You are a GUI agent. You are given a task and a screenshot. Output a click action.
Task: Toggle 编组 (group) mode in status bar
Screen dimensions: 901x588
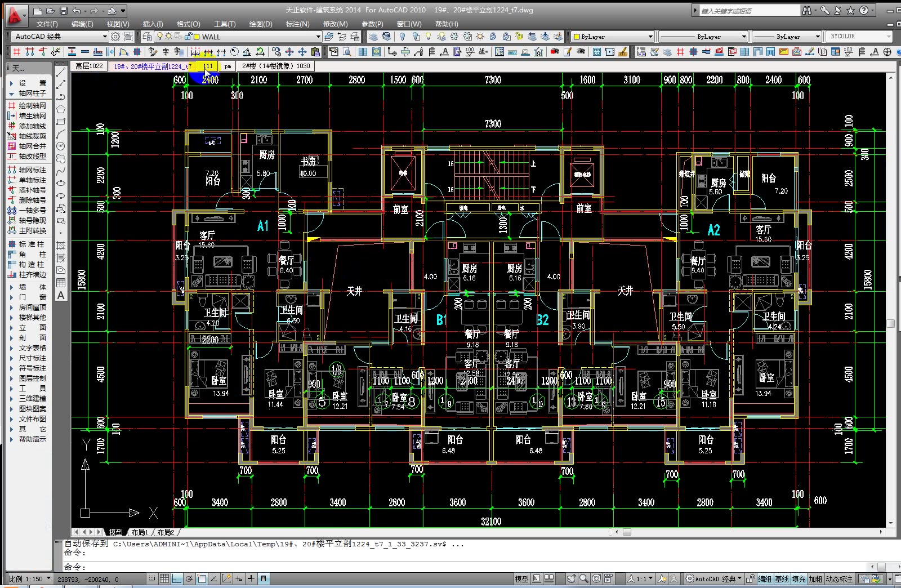coord(764,579)
